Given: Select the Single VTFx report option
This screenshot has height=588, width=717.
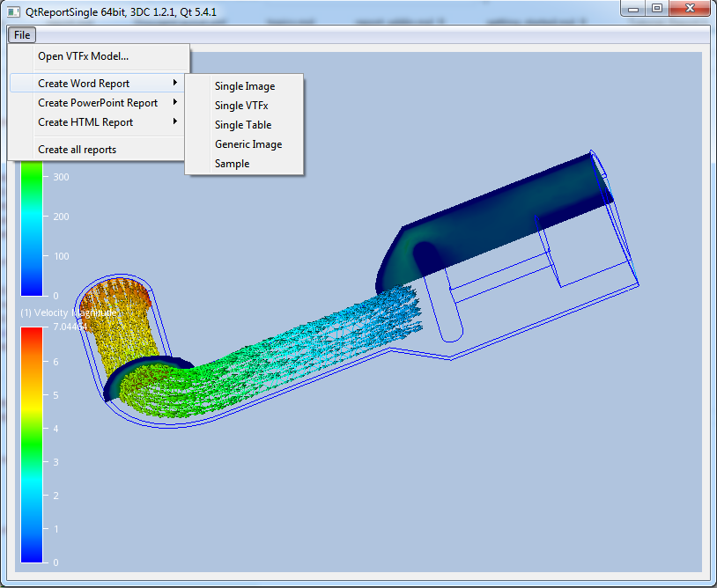Looking at the screenshot, I should [241, 106].
